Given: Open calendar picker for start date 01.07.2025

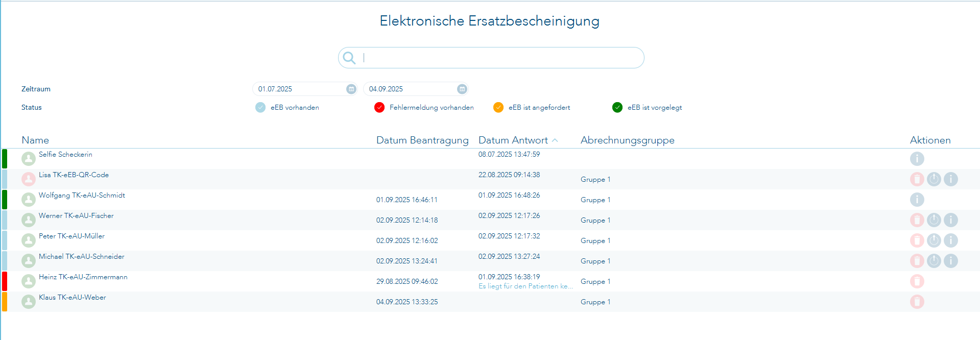Looking at the screenshot, I should (x=351, y=89).
